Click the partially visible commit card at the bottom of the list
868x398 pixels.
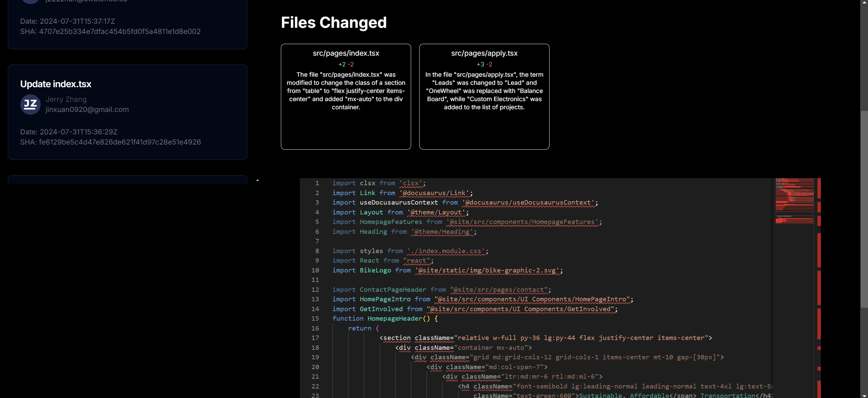pyautogui.click(x=127, y=179)
